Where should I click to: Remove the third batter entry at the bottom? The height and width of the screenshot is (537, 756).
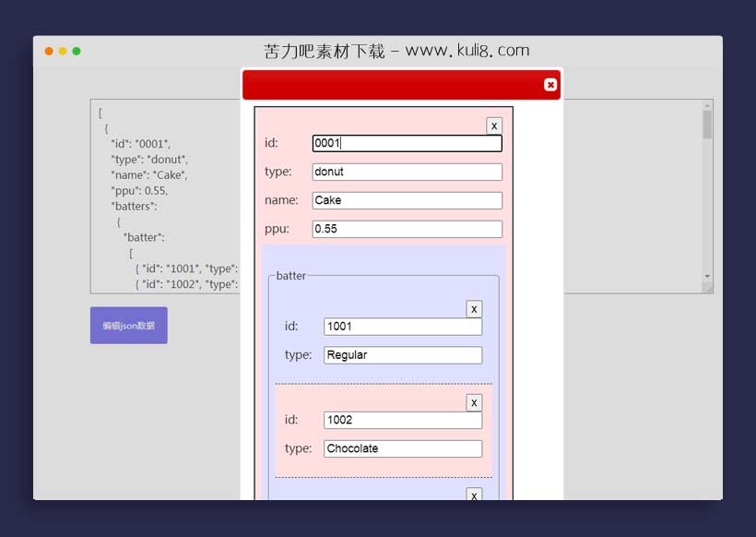[x=474, y=495]
